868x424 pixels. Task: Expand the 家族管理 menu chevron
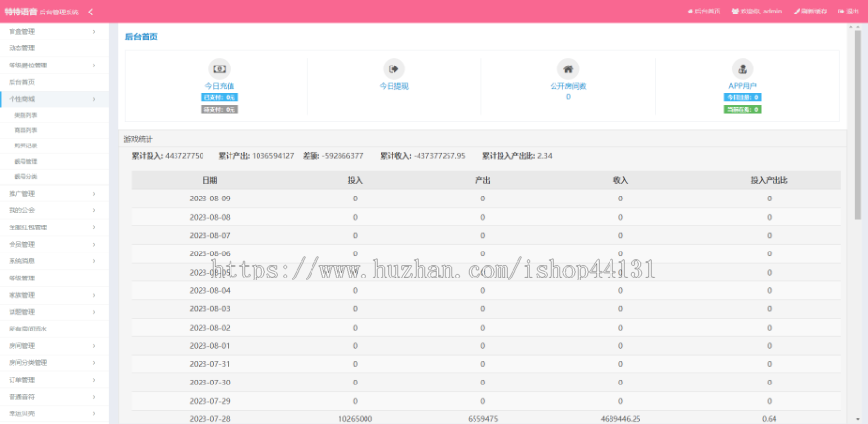click(94, 295)
